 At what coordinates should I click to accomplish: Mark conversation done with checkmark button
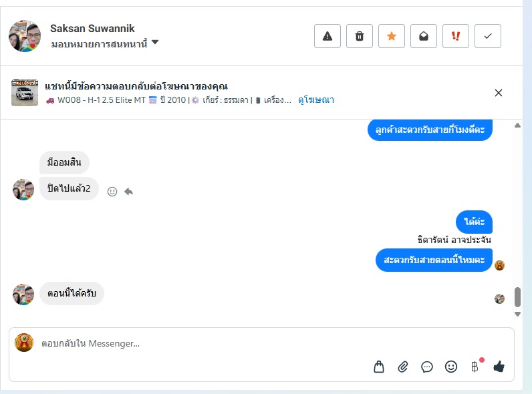[488, 36]
